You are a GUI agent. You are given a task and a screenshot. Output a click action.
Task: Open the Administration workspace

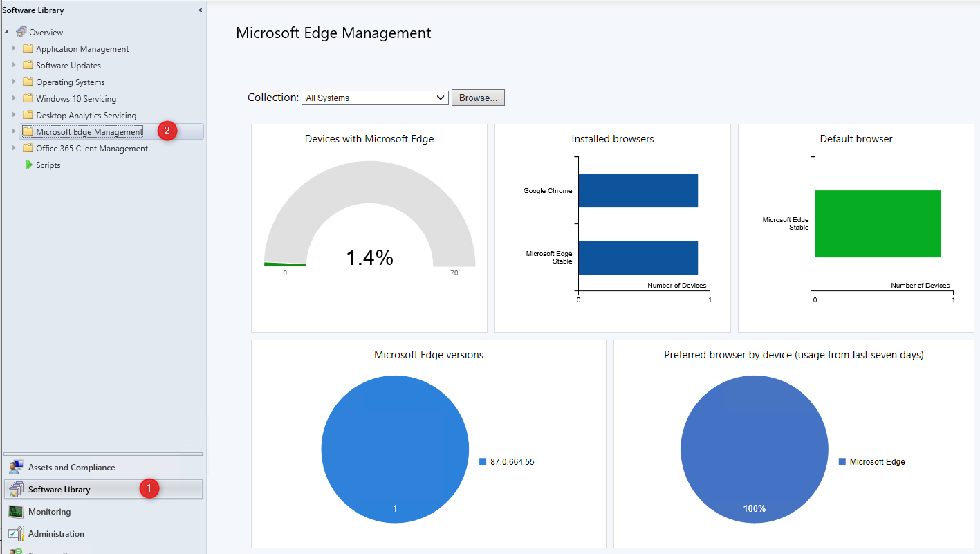click(x=104, y=533)
